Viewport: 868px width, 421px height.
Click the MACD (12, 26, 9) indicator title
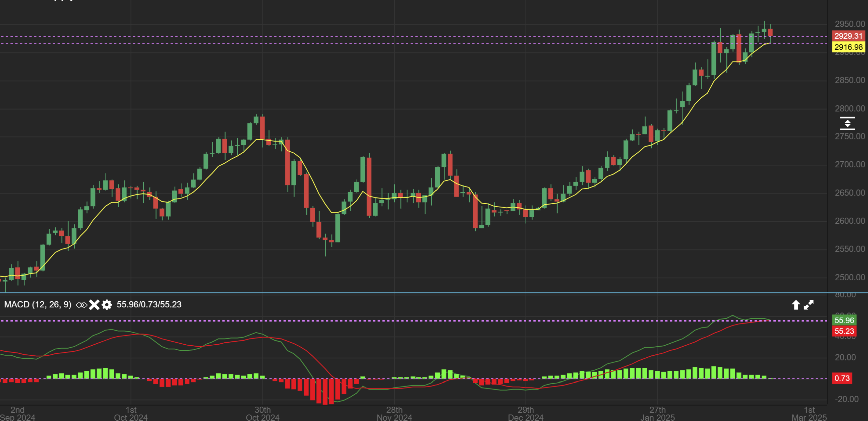pyautogui.click(x=38, y=304)
